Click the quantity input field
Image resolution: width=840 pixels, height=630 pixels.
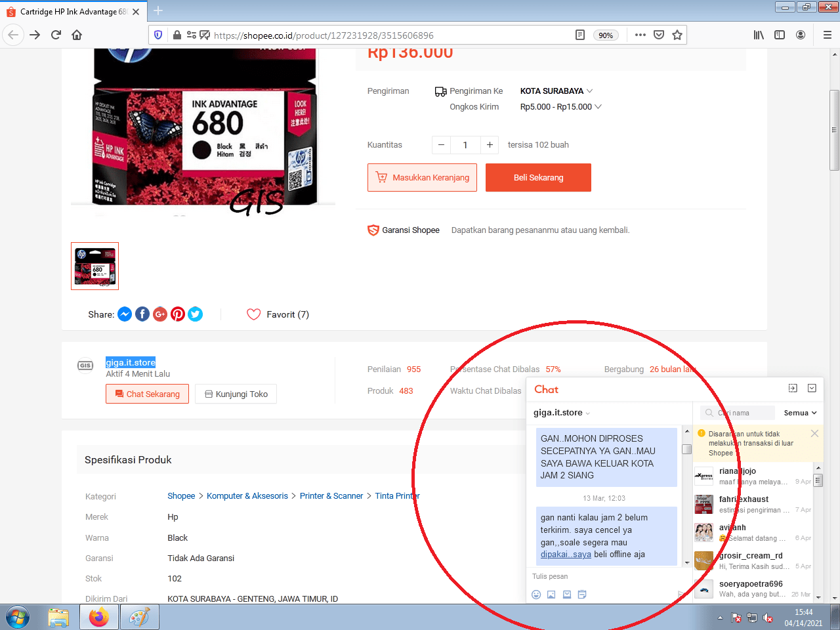(x=465, y=145)
